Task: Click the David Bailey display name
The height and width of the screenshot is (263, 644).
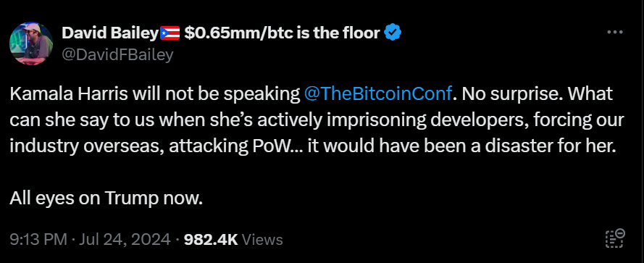Action: [x=110, y=33]
